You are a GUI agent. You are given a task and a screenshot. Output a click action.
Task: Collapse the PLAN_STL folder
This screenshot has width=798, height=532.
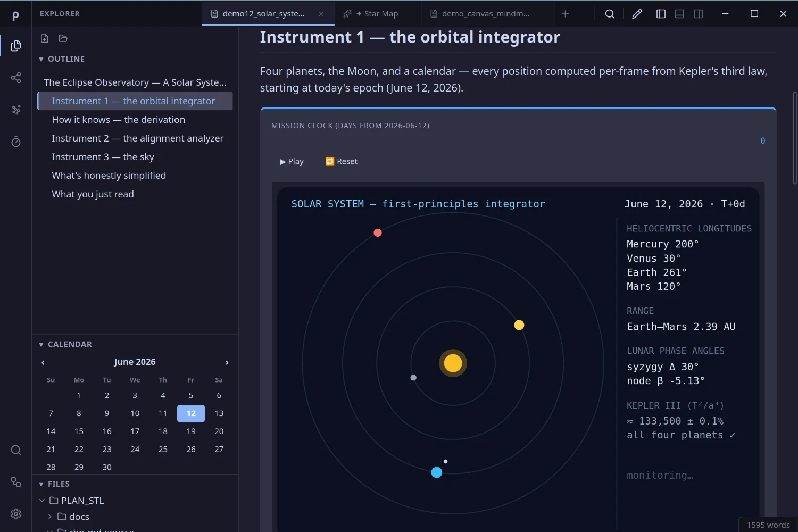[42, 501]
